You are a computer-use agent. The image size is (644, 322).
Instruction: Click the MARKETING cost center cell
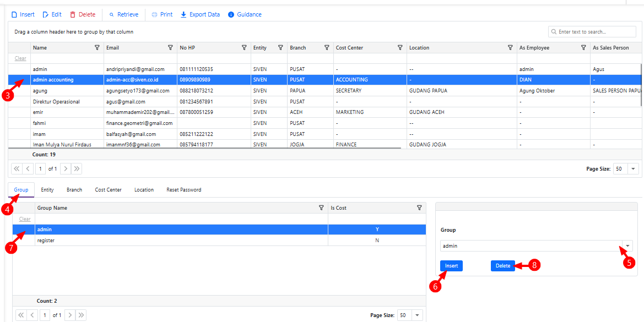(370, 112)
